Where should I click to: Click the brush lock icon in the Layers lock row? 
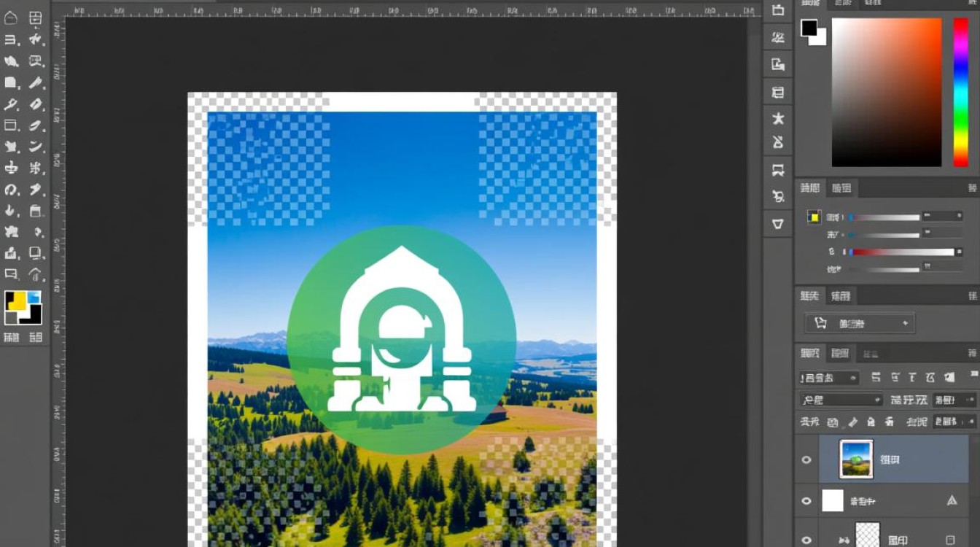[x=852, y=422]
